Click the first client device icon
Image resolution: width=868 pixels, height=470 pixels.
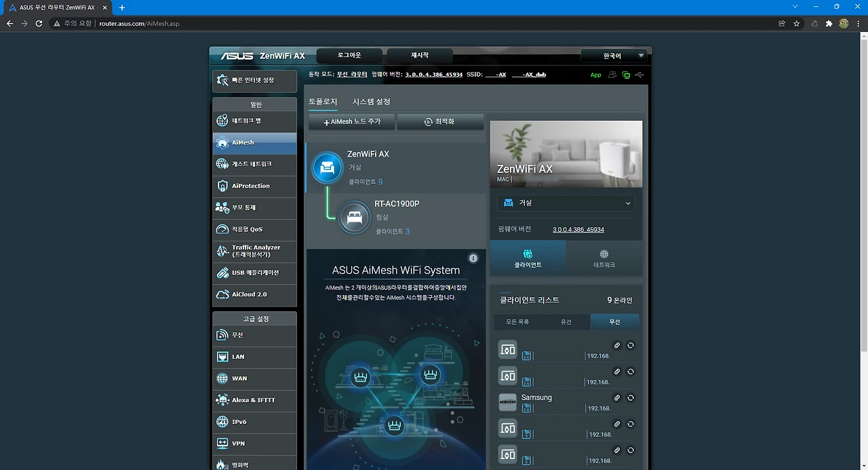tap(507, 349)
